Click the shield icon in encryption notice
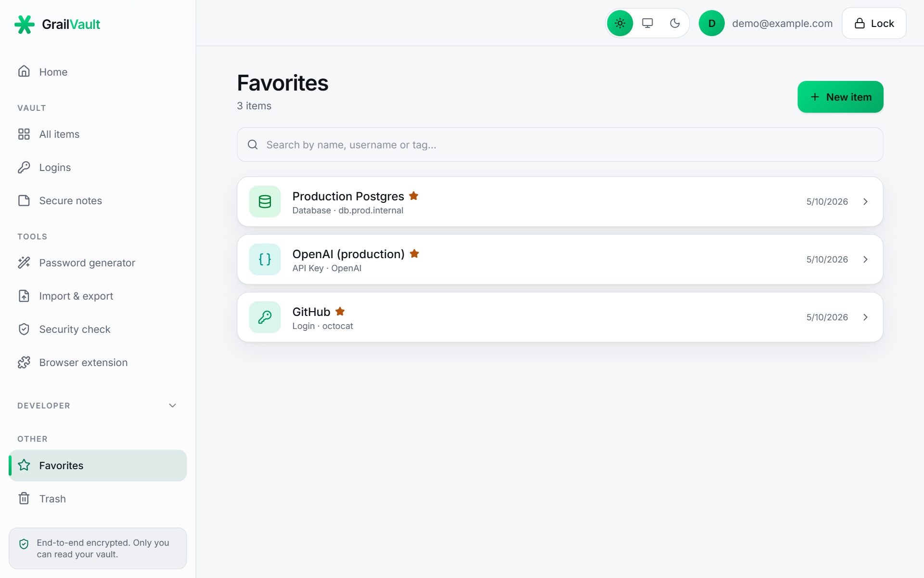924x578 pixels. 24,544
